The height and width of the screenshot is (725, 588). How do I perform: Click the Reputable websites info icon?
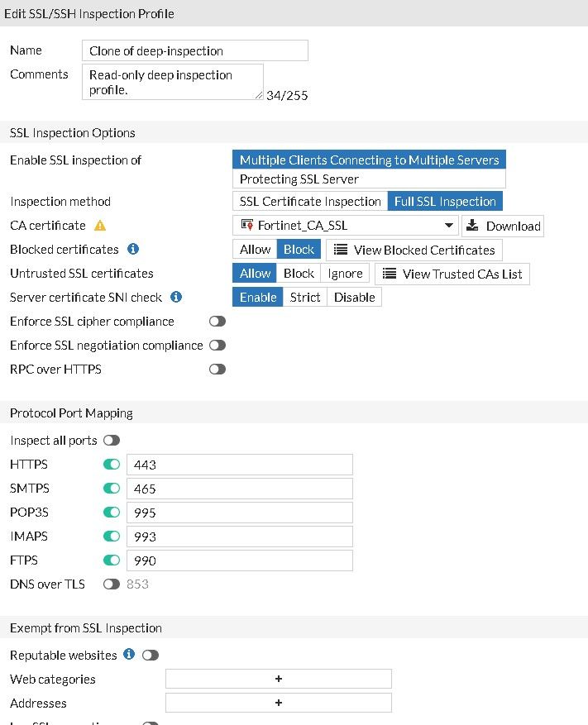[x=129, y=655]
